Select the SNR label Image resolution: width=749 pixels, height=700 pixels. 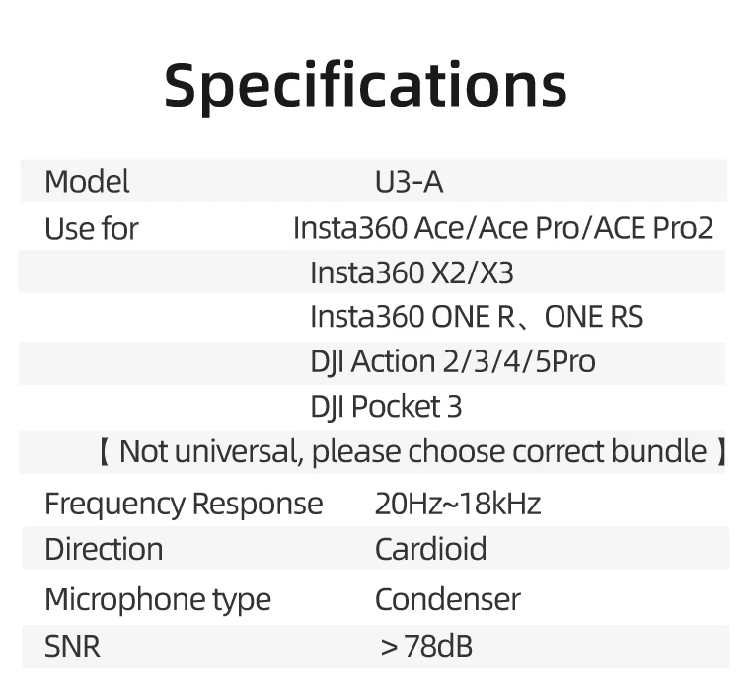pos(72,646)
